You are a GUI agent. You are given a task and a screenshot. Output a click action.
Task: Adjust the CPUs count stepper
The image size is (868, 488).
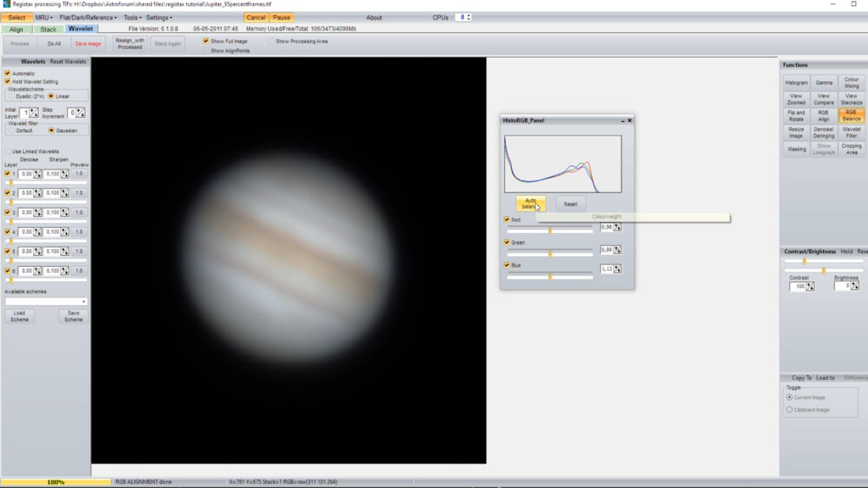(468, 18)
